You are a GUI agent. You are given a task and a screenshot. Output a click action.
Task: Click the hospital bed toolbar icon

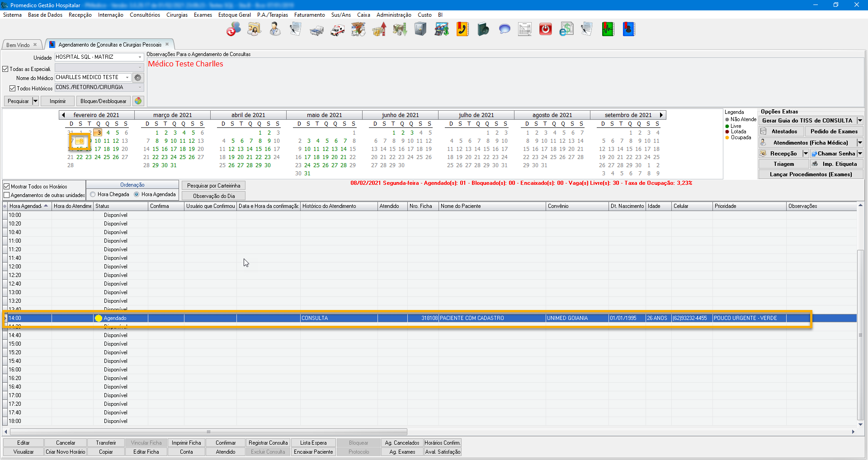(x=316, y=30)
